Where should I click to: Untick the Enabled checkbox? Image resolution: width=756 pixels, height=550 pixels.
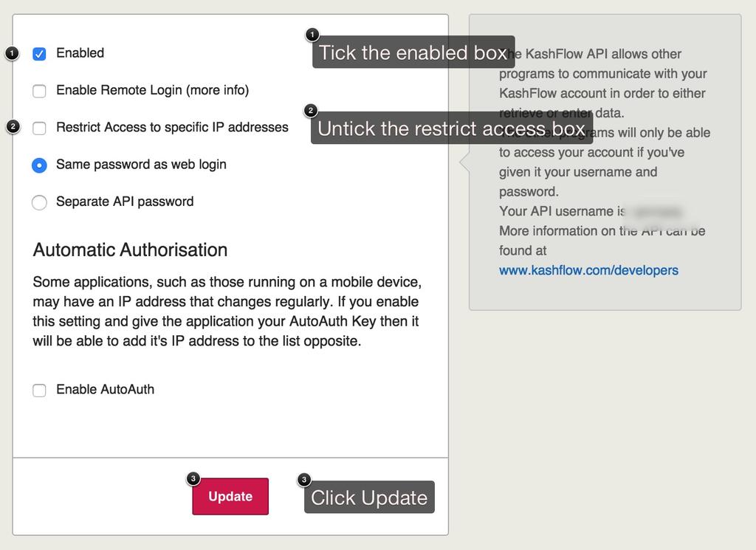click(x=40, y=54)
